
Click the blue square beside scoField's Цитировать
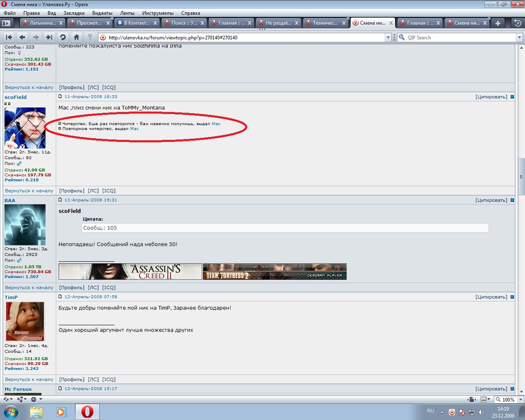point(512,97)
